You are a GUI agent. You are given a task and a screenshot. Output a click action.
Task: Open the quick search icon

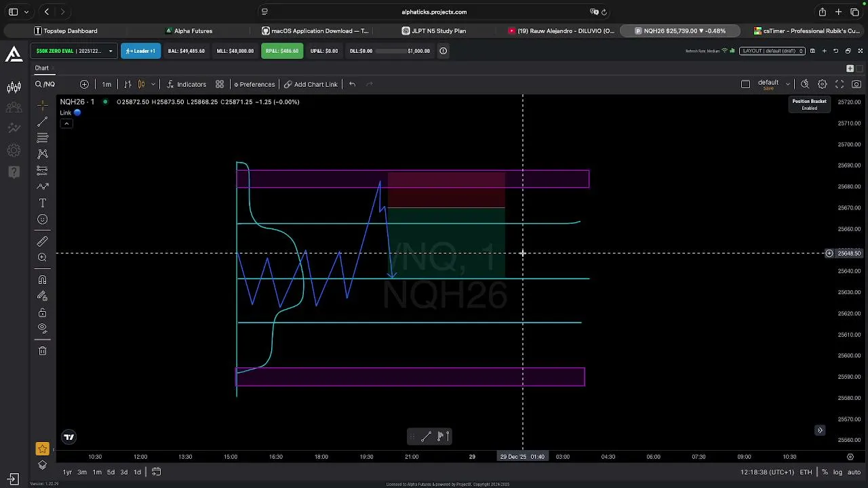click(x=805, y=84)
